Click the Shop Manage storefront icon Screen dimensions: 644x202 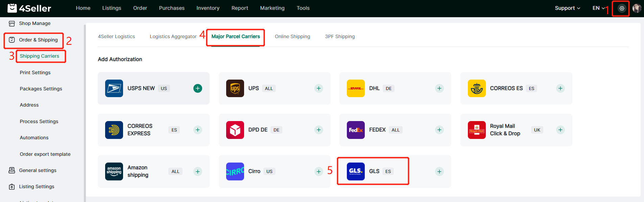click(x=12, y=24)
